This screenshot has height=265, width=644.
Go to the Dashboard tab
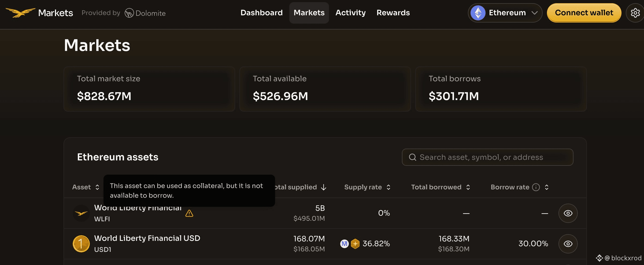[261, 13]
